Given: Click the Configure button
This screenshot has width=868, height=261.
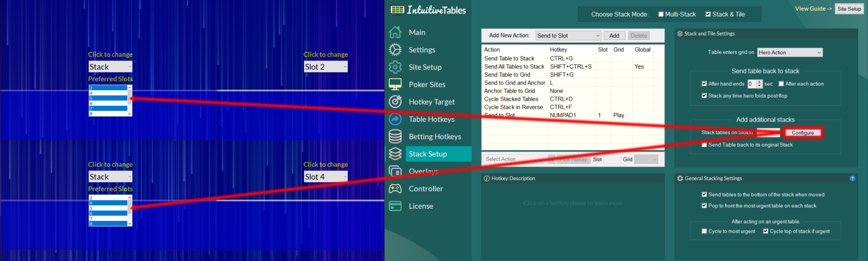Looking at the screenshot, I should pyautogui.click(x=803, y=133).
